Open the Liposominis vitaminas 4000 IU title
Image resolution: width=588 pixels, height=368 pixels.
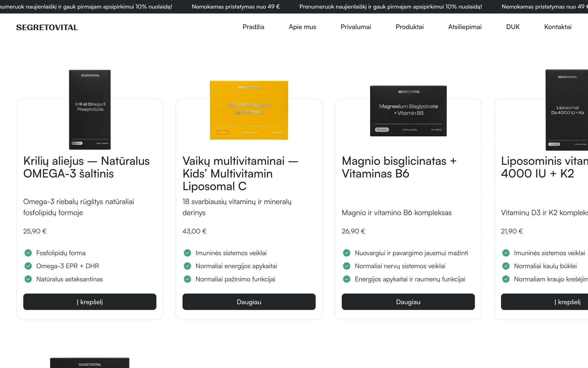(x=544, y=167)
